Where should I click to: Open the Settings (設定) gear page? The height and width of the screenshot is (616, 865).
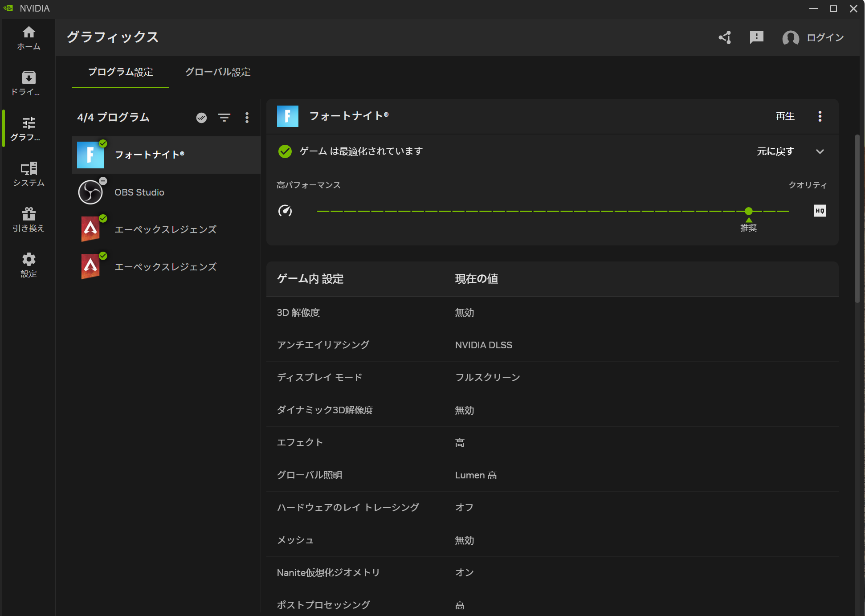tap(29, 265)
